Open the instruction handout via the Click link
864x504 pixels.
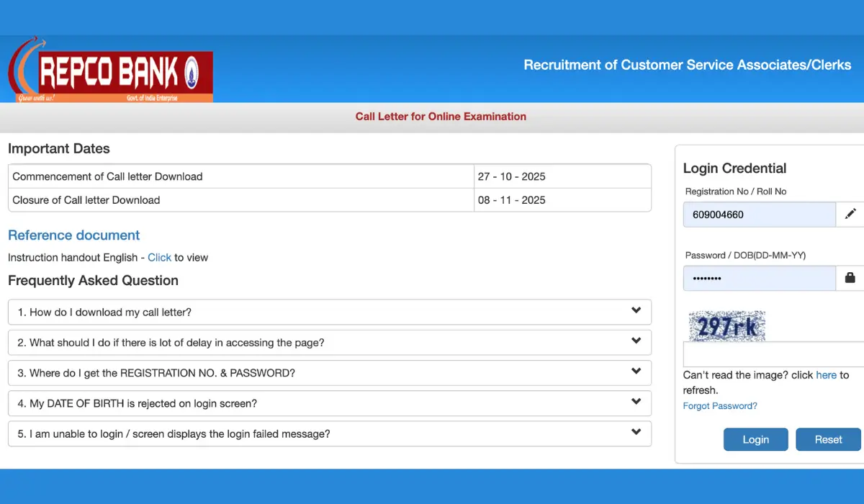pos(159,257)
